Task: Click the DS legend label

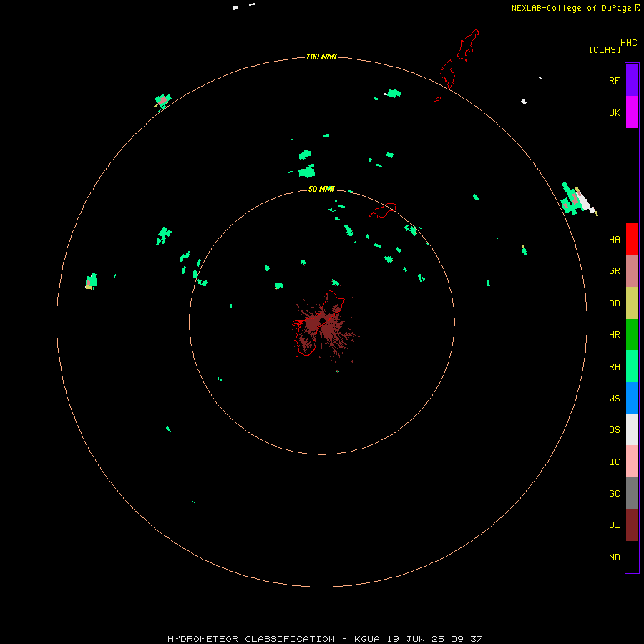Action: tap(614, 429)
